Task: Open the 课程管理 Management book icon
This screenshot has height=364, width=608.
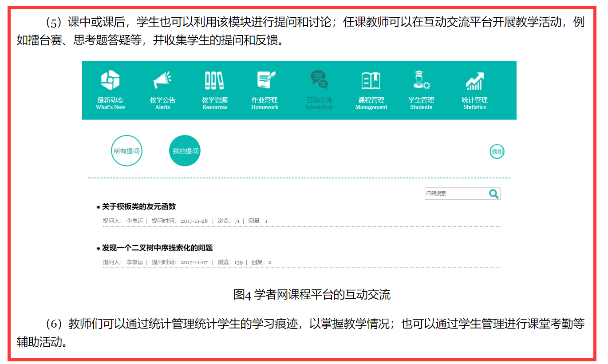Action: (371, 80)
